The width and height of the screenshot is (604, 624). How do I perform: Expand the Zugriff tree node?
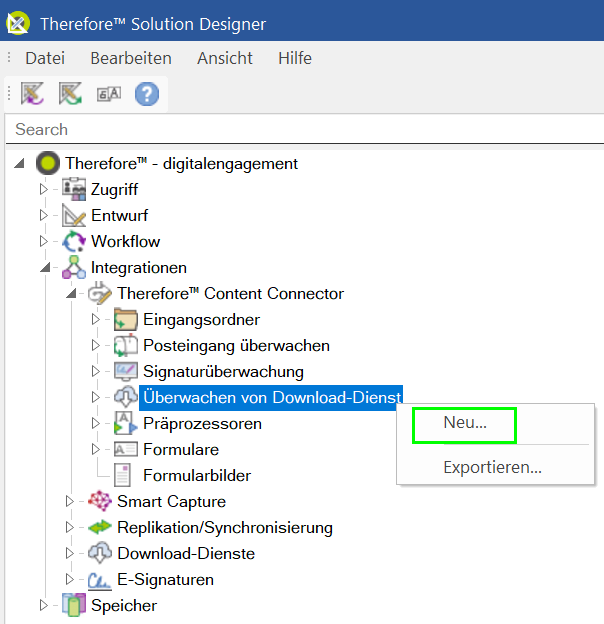point(43,189)
